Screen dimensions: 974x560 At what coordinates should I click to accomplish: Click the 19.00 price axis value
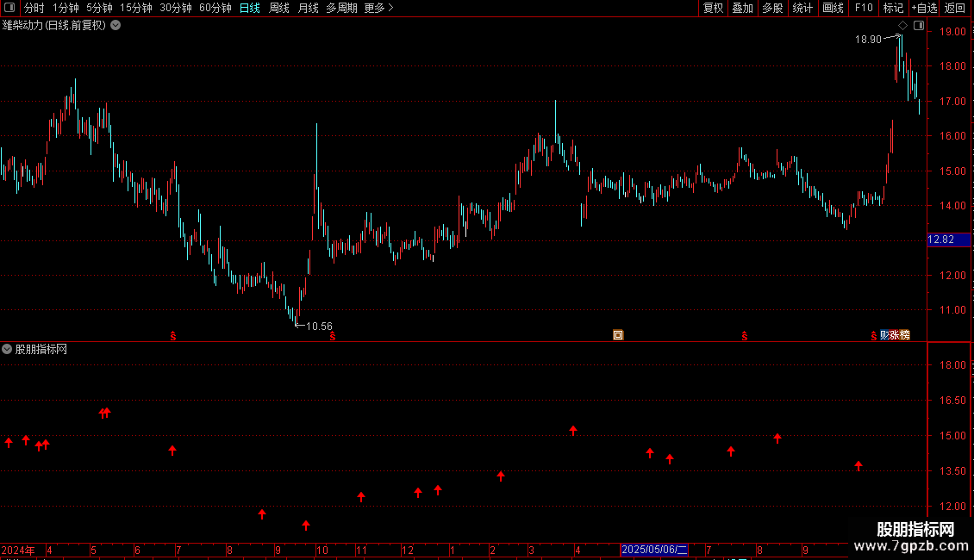(952, 32)
